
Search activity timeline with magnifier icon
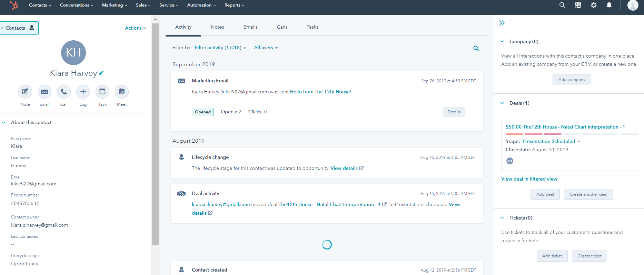476,49
